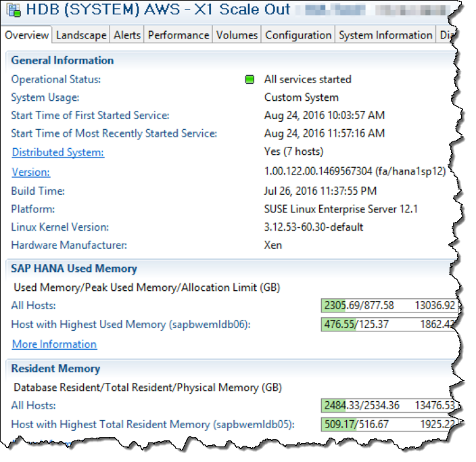Select 'All Hosts:' label under Resident Memory
The width and height of the screenshot is (476, 462).
coord(33,405)
